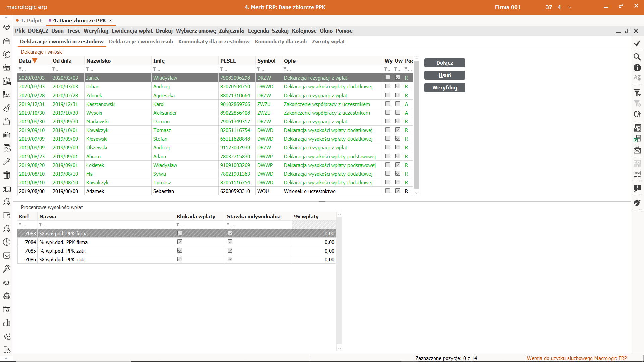644x362 pixels.
Task: Click the print list icon in right toolbar
Action: click(x=637, y=128)
